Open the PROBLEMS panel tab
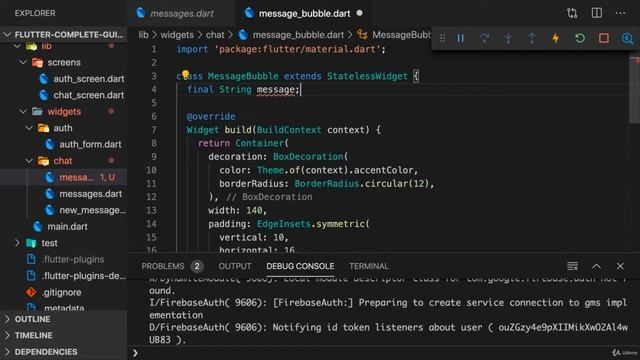 point(163,266)
